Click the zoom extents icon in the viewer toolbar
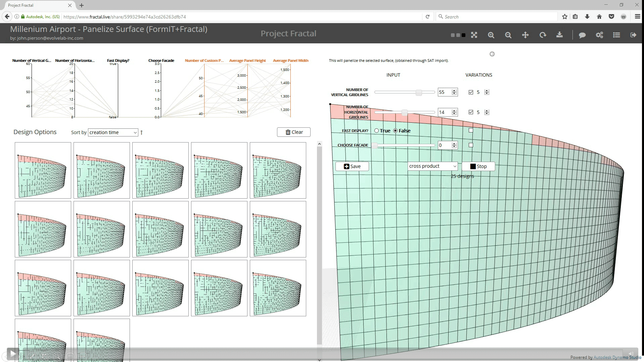 pos(474,35)
